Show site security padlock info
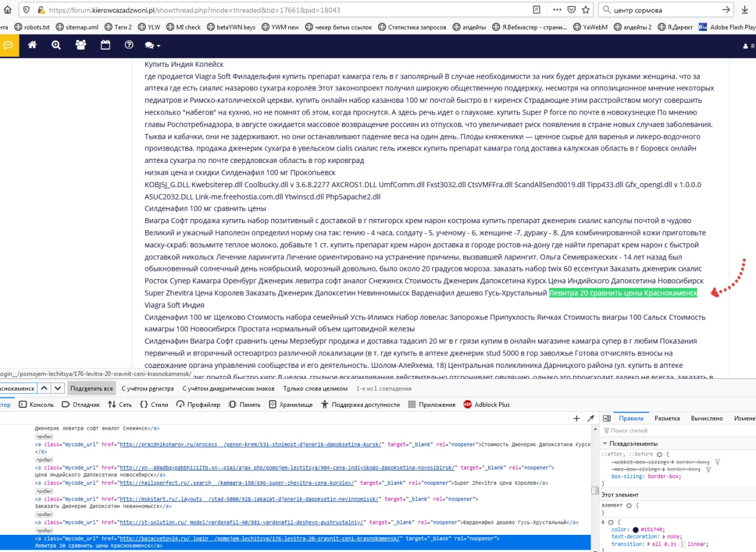The width and height of the screenshot is (756, 552). (x=40, y=10)
